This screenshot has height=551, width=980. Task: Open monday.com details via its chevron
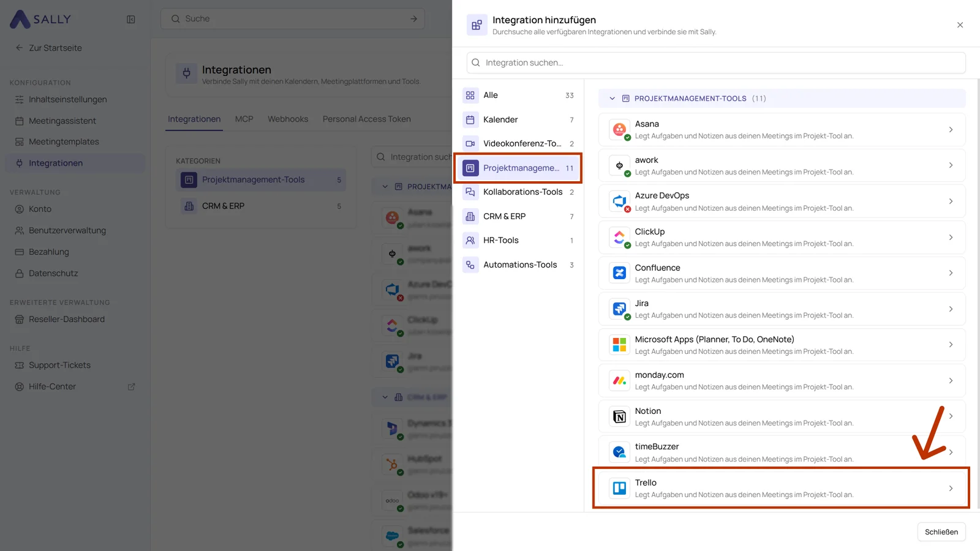click(951, 380)
